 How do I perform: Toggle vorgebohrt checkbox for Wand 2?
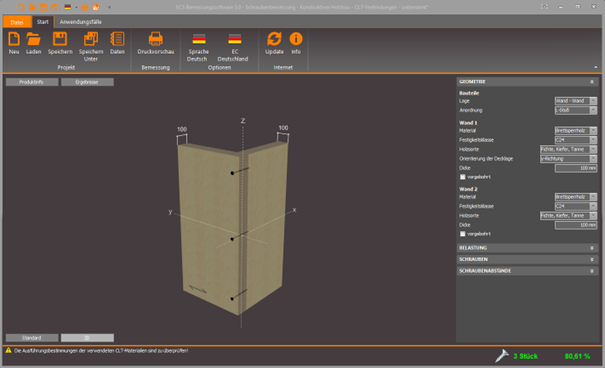[463, 234]
